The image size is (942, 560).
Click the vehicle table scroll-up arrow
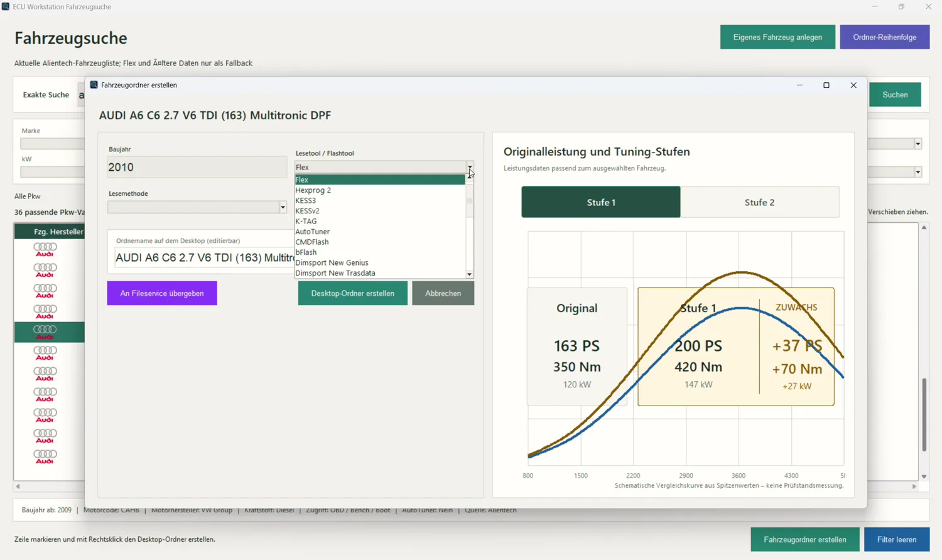pos(924,227)
